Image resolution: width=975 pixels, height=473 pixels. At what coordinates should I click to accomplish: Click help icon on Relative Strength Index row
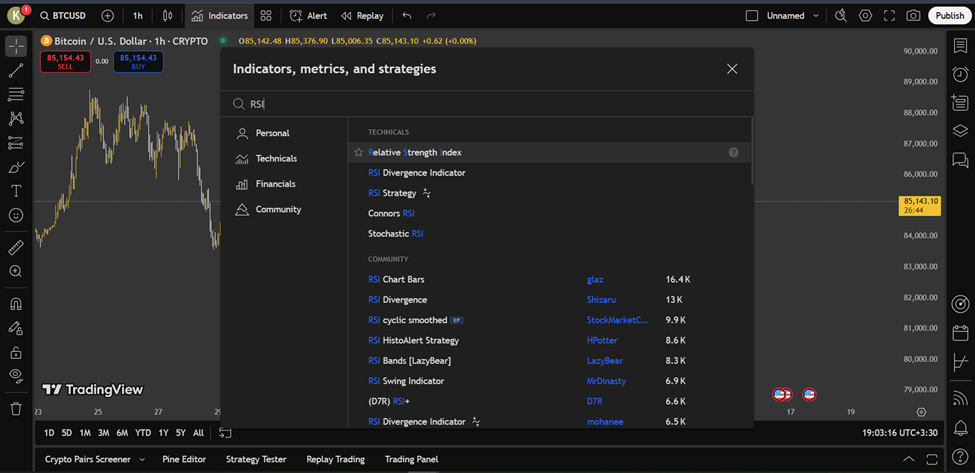coord(733,152)
